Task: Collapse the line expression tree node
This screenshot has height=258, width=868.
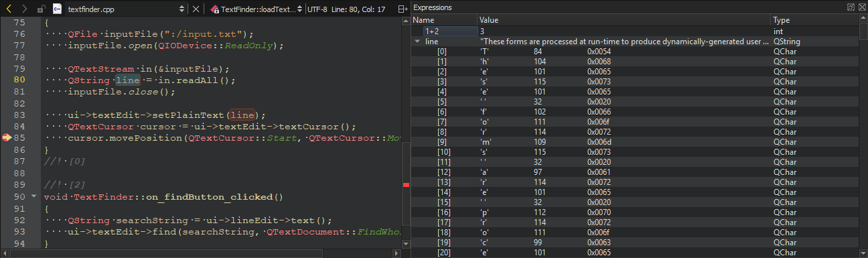Action: coord(418,42)
